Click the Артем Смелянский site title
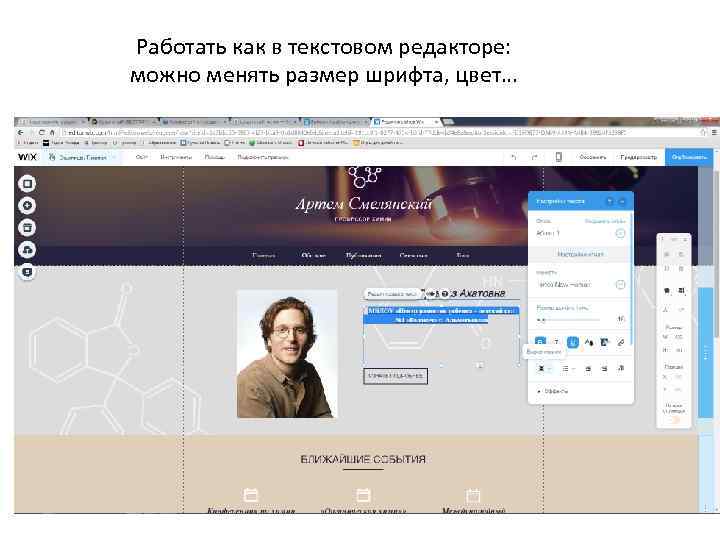720x540 pixels. point(364,204)
